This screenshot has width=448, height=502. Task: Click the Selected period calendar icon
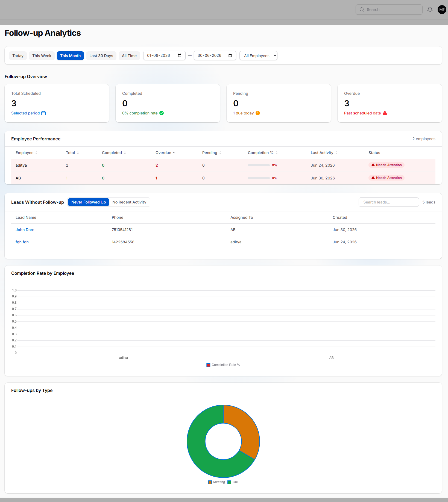(43, 113)
